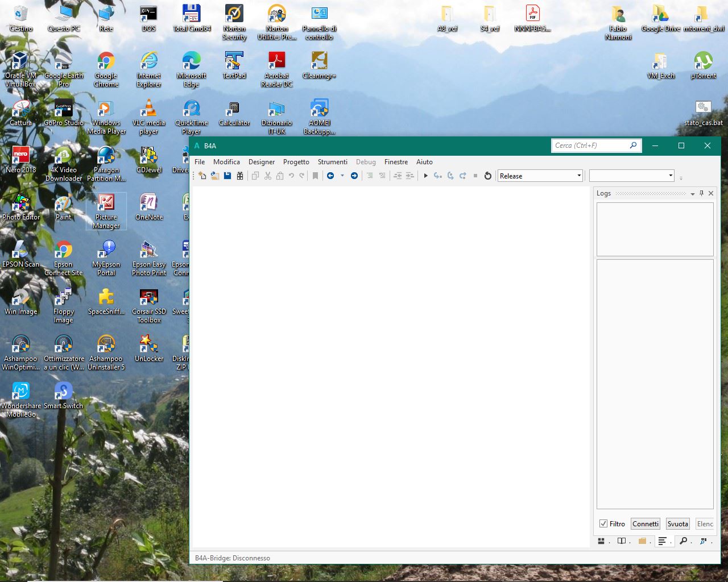Click the Redo arrow toolbar icon
The width and height of the screenshot is (728, 582).
(x=302, y=176)
